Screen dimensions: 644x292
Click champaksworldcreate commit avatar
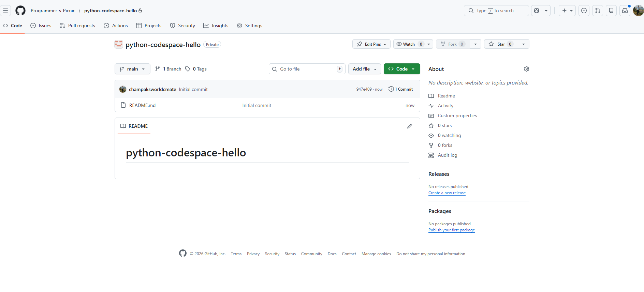pos(123,89)
